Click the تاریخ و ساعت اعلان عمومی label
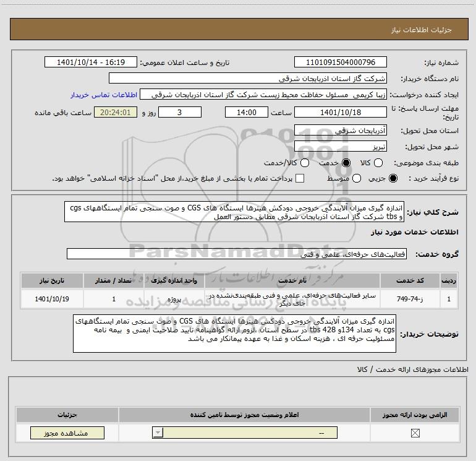This screenshot has width=476, height=461. coord(185,62)
